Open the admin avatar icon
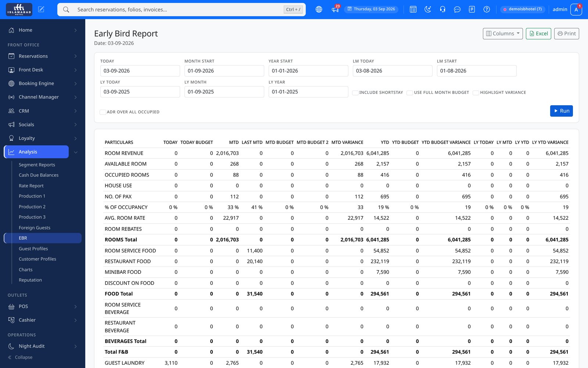This screenshot has width=588, height=368. coord(576,10)
